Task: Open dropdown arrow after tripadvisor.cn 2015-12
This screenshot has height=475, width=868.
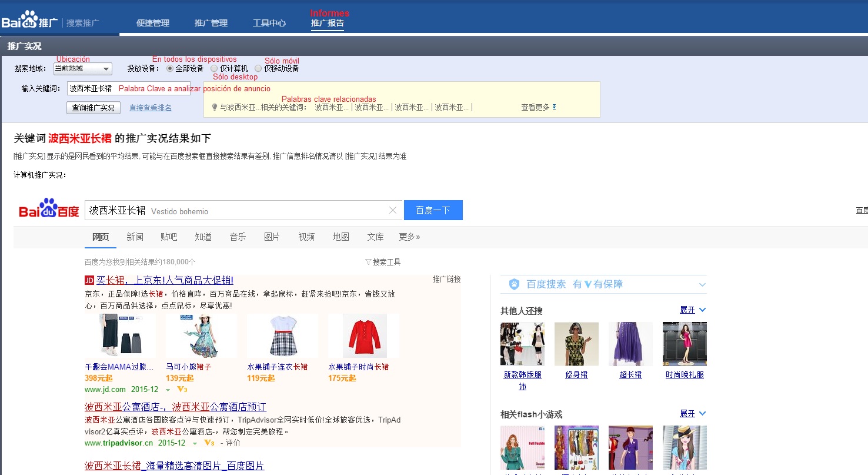Action: click(195, 443)
